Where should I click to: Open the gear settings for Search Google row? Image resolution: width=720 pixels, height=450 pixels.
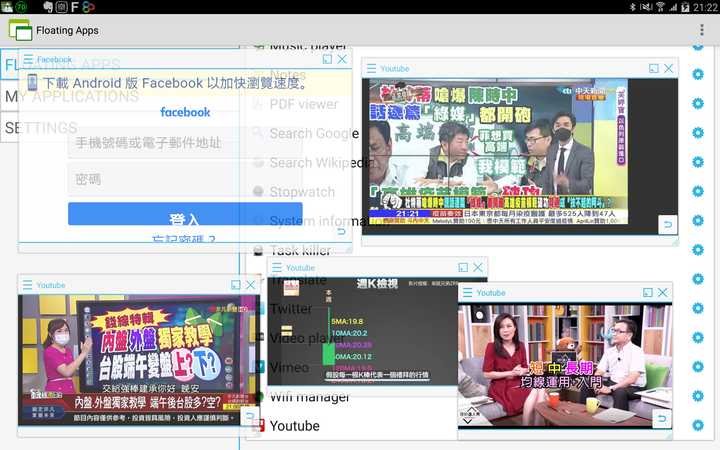click(x=698, y=133)
